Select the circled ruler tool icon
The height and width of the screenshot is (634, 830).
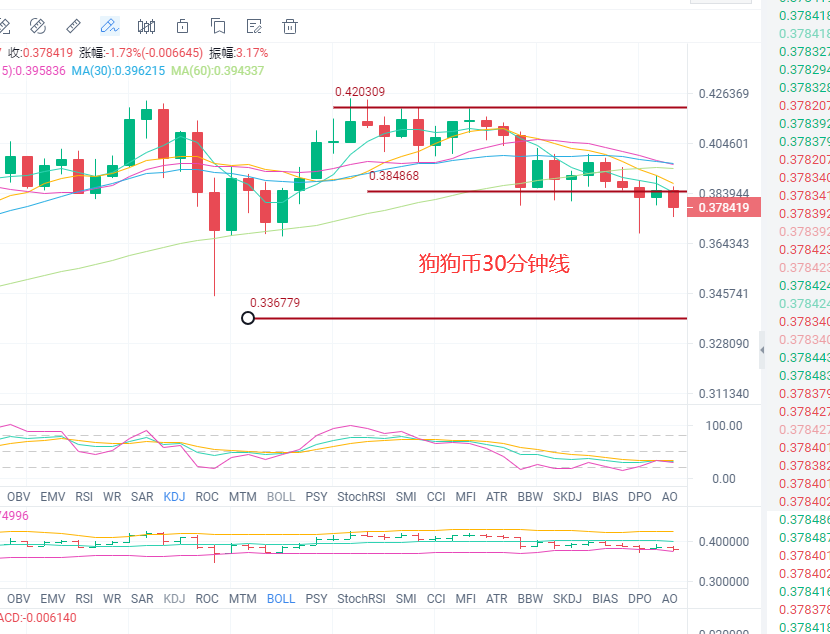(37, 26)
